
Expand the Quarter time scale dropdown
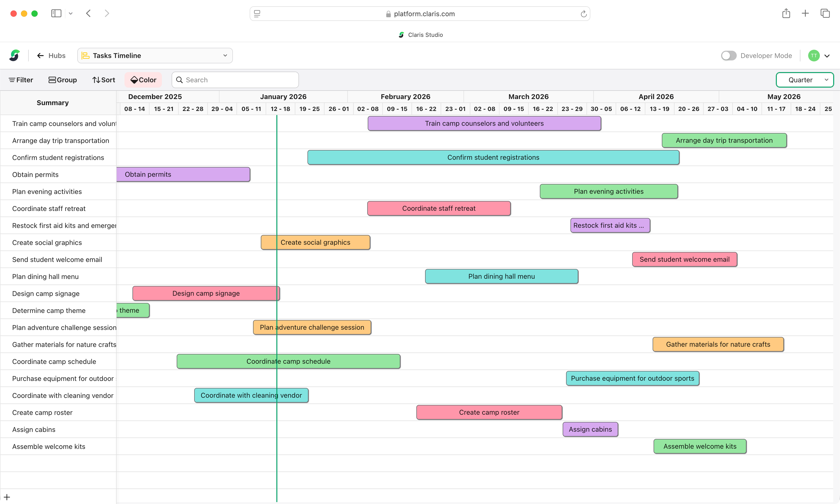pos(804,80)
